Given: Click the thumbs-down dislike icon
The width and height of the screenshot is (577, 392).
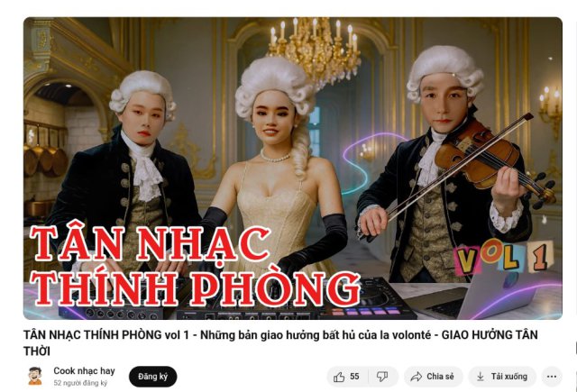Looking at the screenshot, I should [382, 377].
